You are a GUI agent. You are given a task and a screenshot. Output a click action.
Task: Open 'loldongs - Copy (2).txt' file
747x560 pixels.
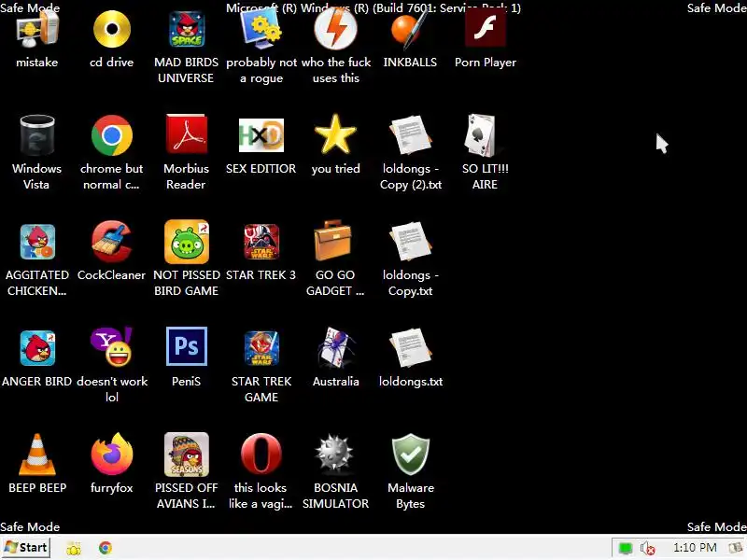click(x=410, y=135)
